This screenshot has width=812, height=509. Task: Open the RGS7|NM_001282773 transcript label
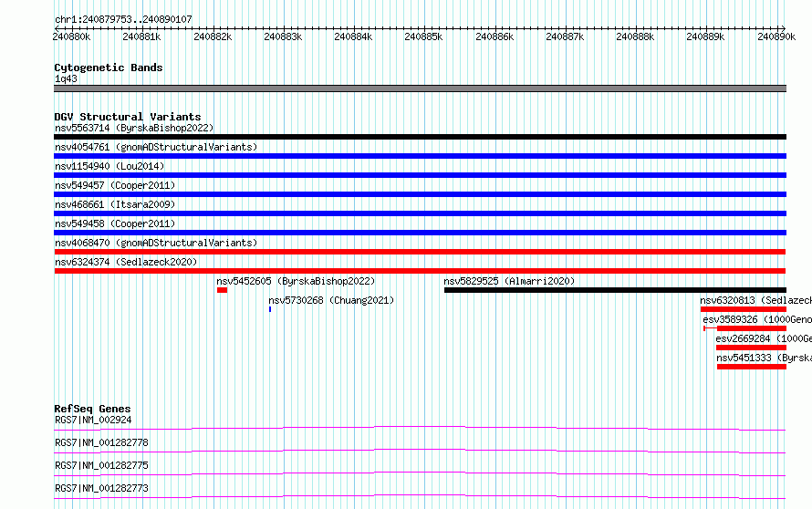coord(101,488)
